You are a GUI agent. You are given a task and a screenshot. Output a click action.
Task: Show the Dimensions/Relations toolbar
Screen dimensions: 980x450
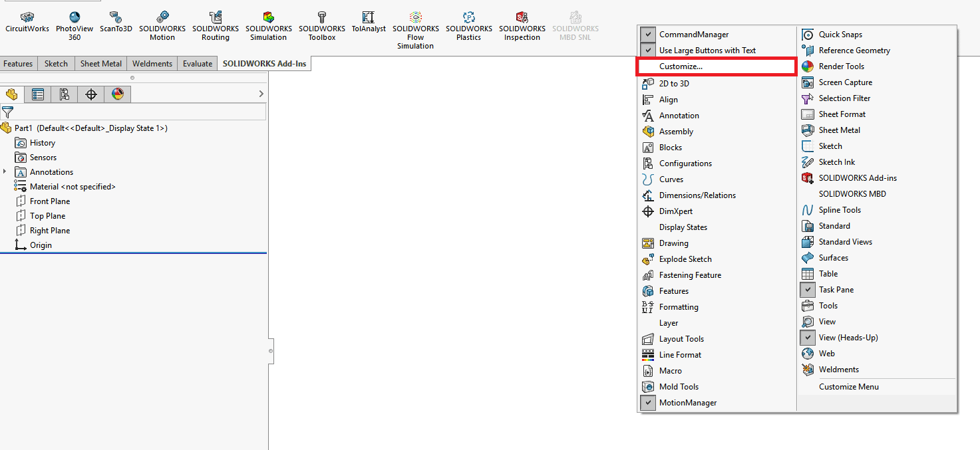(717, 195)
